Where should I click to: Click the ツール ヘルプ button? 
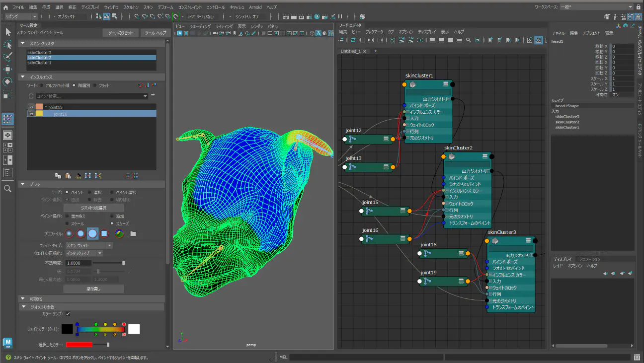point(155,33)
